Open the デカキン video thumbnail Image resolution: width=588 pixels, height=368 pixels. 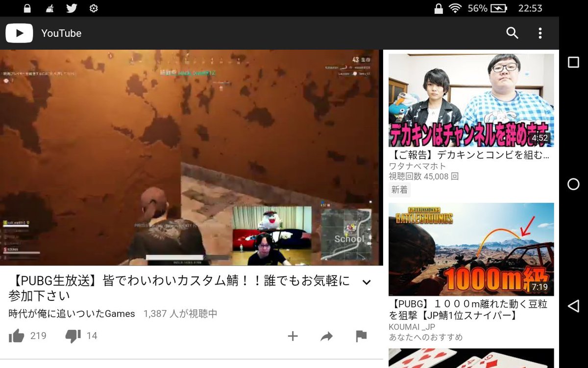(x=471, y=100)
